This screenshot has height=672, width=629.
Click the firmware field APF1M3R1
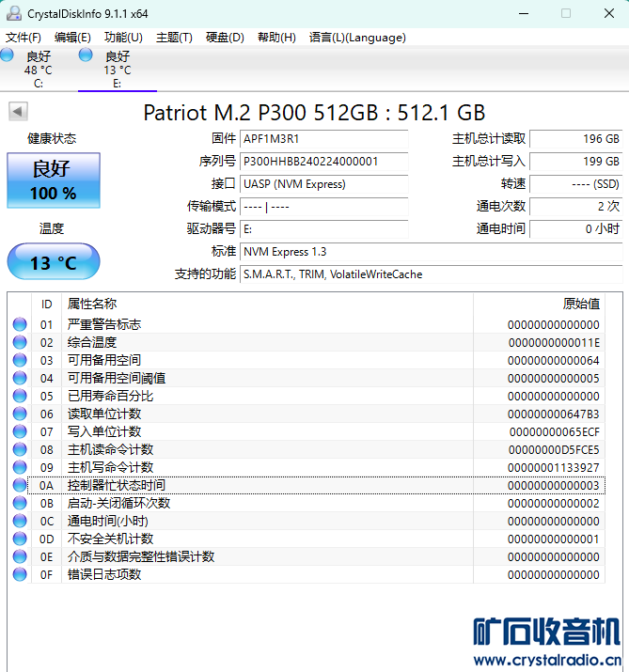(x=324, y=139)
